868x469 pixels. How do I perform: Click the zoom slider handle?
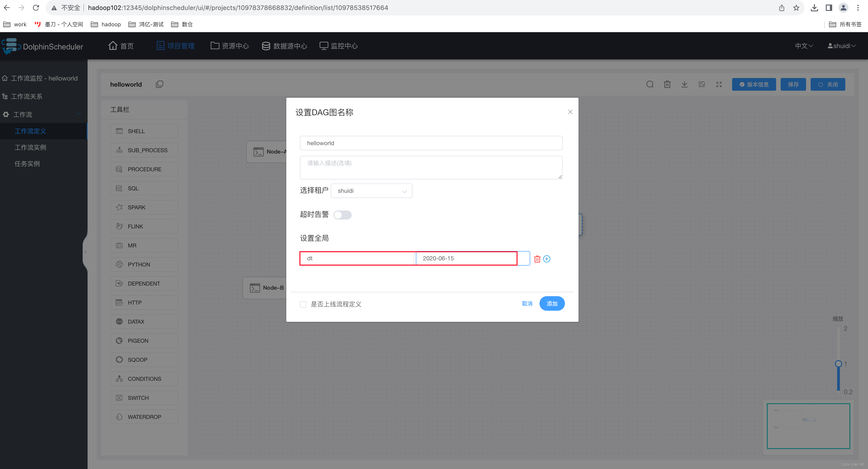coord(838,364)
